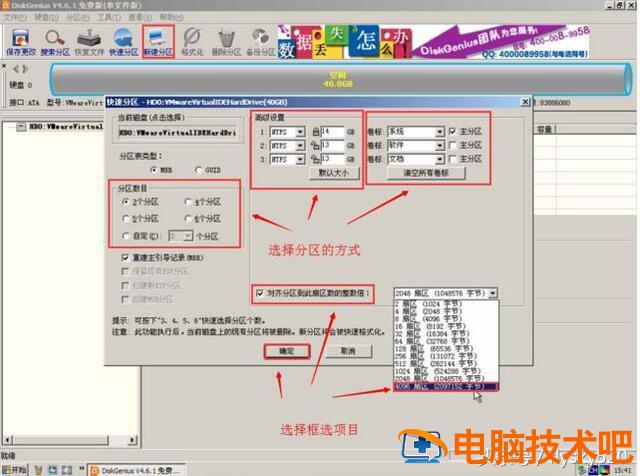The image size is (640, 476).
Task: Confirm the quick partition with 确定
Action: (287, 351)
